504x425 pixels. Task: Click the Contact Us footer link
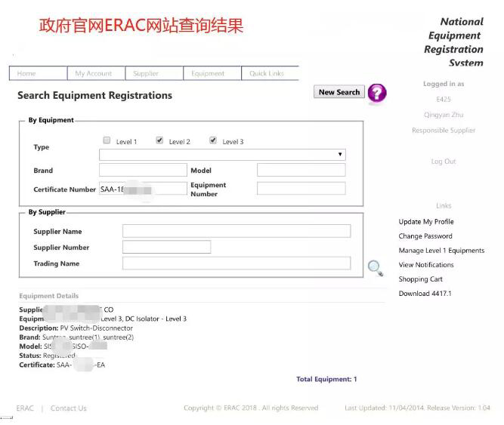69,408
